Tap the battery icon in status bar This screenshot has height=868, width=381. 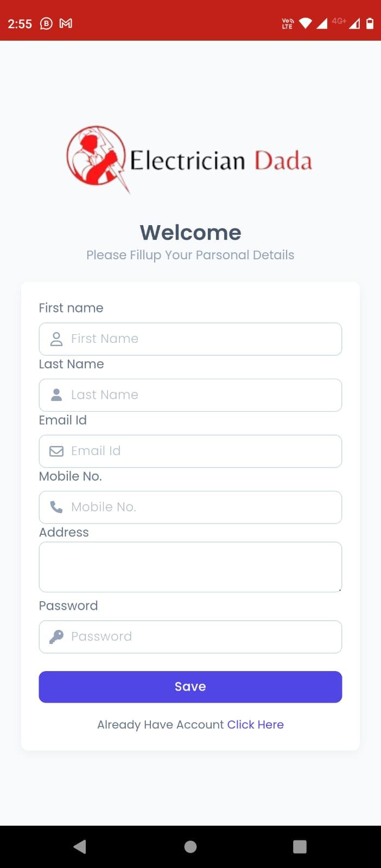(x=370, y=23)
